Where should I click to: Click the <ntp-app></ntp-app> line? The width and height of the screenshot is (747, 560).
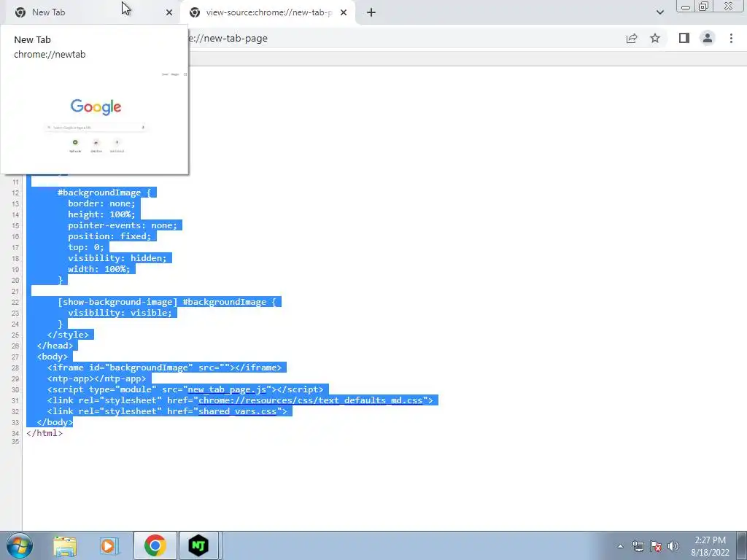pyautogui.click(x=97, y=378)
